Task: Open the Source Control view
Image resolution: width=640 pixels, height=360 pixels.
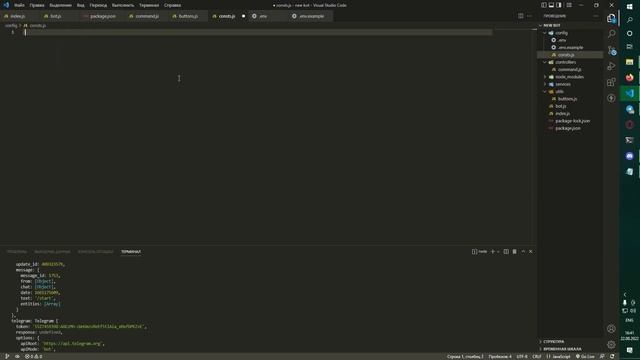Action: point(611,50)
